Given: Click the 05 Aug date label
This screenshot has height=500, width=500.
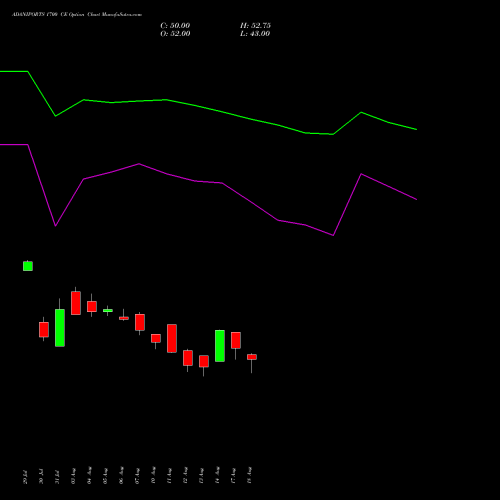Looking at the screenshot, I should 105,476.
